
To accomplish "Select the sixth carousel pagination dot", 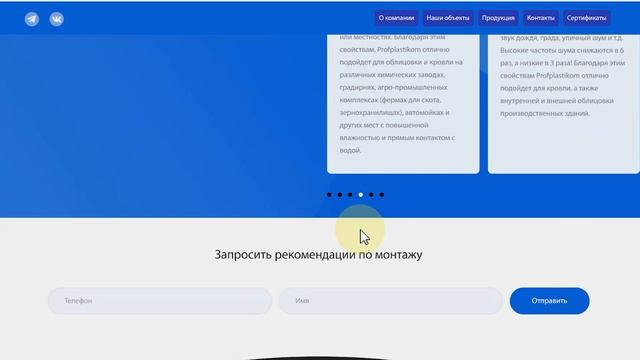I will pos(382,195).
